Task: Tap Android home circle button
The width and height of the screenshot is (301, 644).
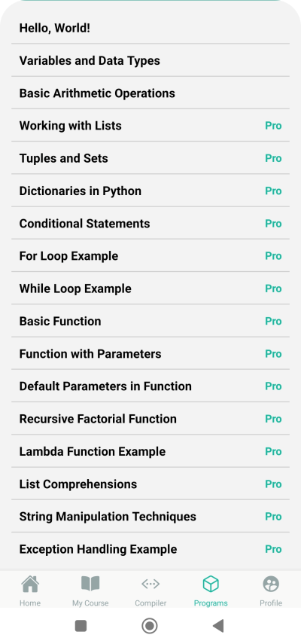Action: (150, 626)
